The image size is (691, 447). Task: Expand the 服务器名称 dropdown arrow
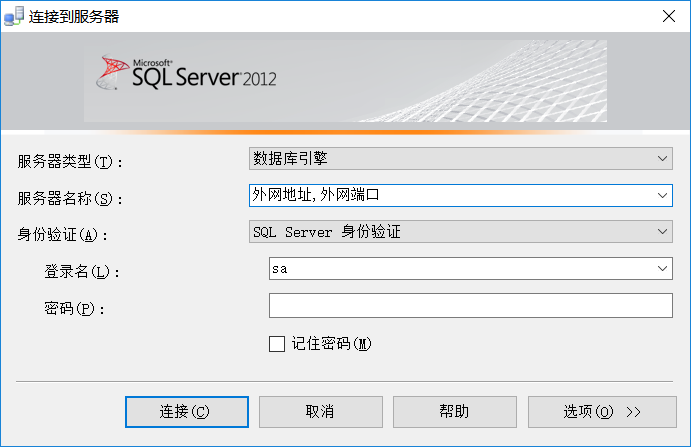click(663, 195)
